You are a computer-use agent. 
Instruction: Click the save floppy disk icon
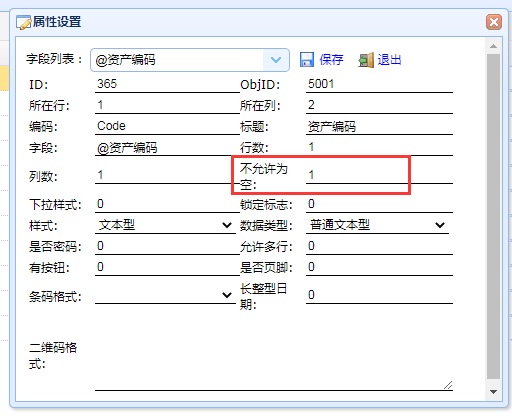pos(307,60)
